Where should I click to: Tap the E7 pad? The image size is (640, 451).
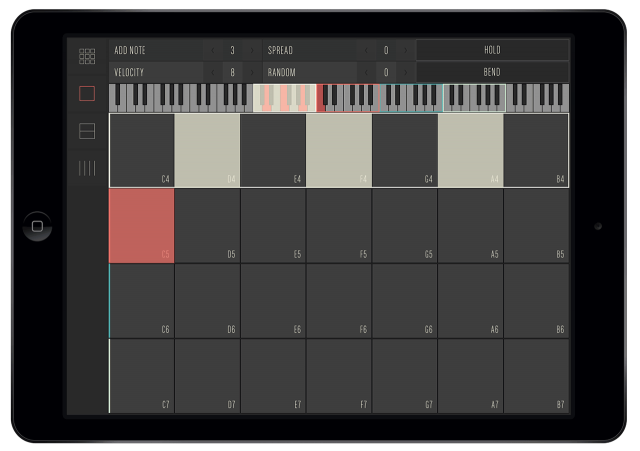point(273,376)
